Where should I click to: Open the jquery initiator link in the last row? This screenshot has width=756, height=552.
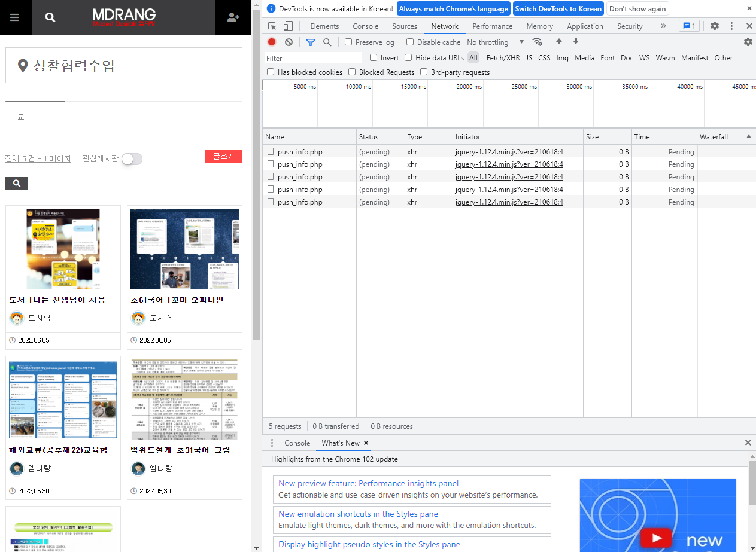[x=509, y=202]
